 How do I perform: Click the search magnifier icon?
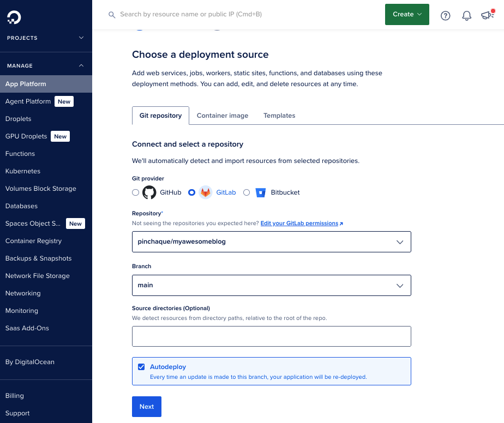(112, 15)
